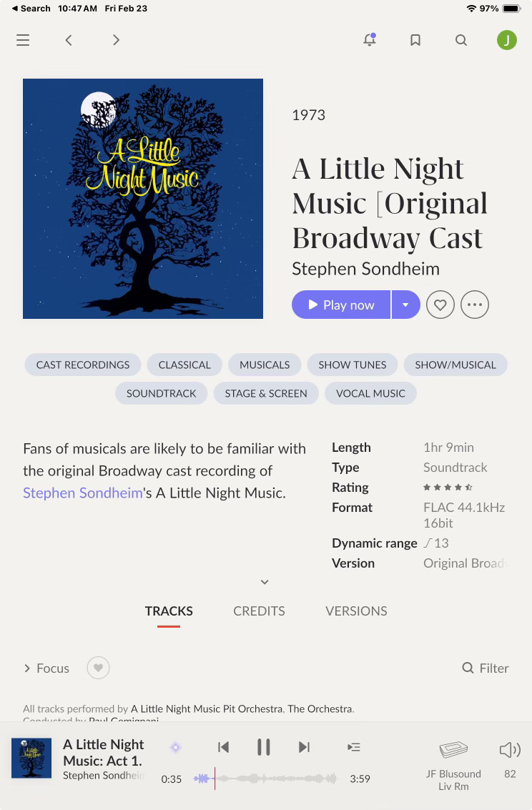Toggle the heart filter next to Focus
This screenshot has width=532, height=810.
[98, 668]
